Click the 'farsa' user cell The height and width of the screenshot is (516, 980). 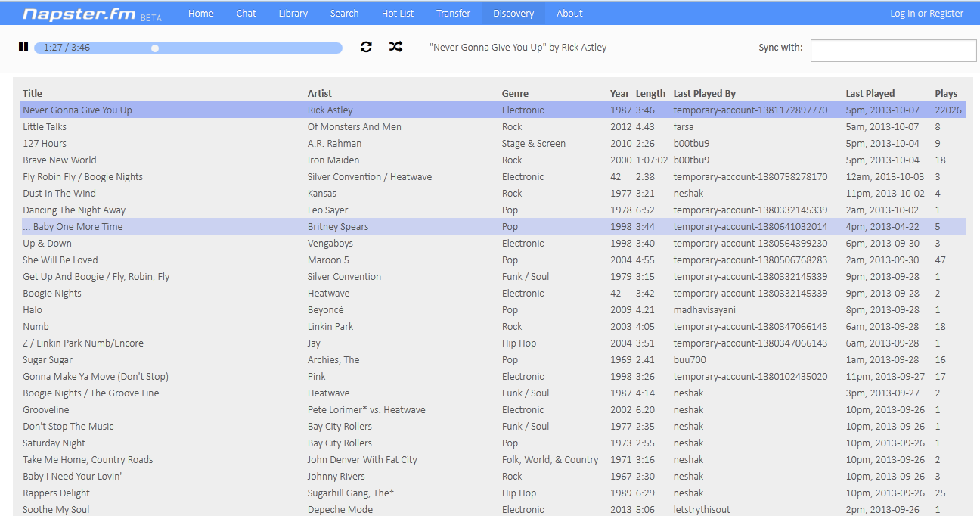[x=684, y=127]
